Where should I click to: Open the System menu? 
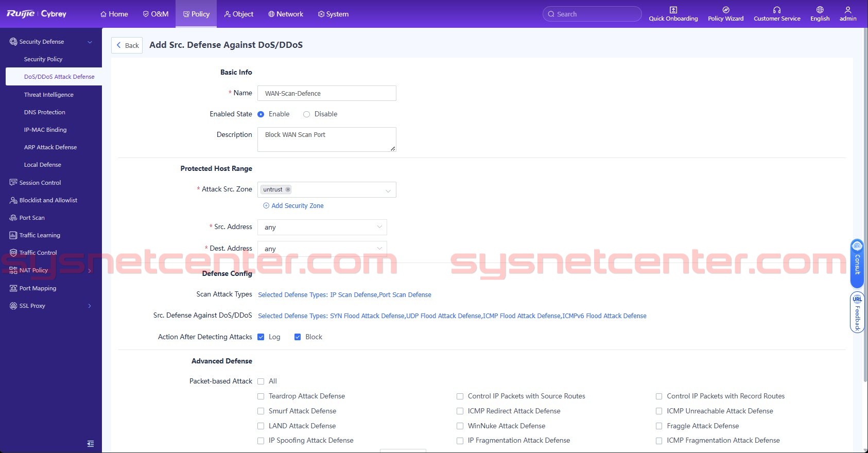click(x=333, y=14)
